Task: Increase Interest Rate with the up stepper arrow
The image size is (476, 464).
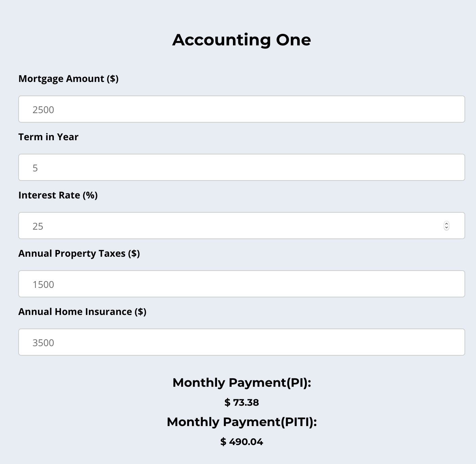Action: 447,224
